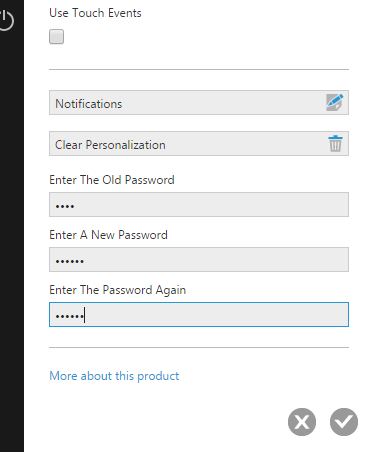The width and height of the screenshot is (372, 452).
Task: Click the dark sidebar below the power icon
Action: pos(12,233)
